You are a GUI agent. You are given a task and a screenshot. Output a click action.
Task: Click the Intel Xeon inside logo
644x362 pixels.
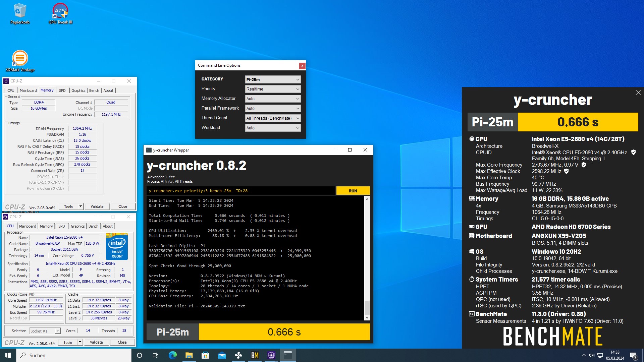coord(117,247)
